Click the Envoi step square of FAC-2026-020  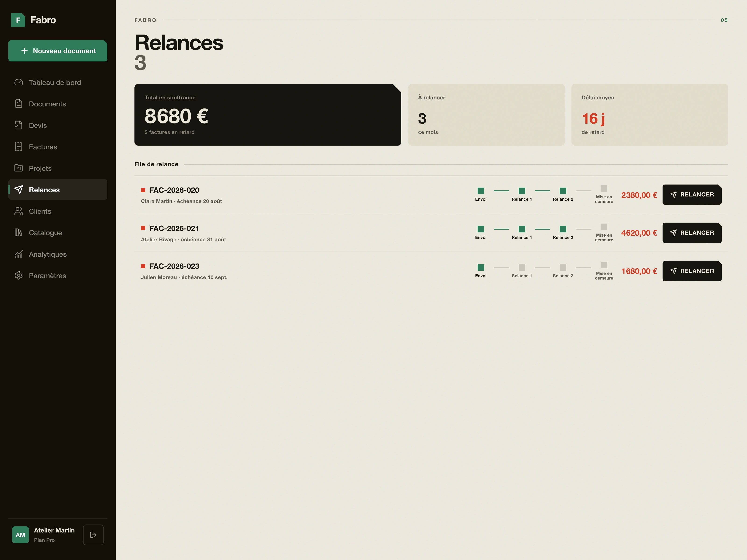tap(481, 191)
